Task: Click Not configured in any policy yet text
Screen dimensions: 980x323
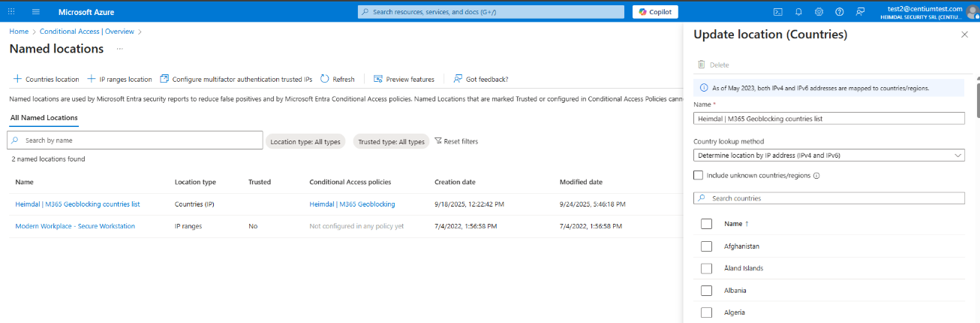Action: [x=356, y=226]
